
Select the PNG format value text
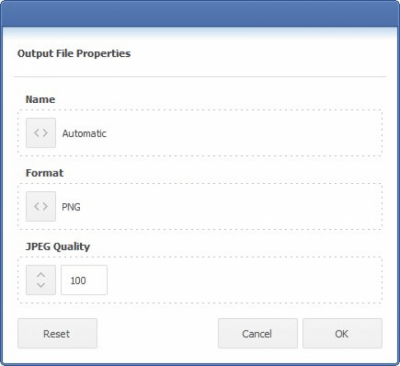click(71, 207)
